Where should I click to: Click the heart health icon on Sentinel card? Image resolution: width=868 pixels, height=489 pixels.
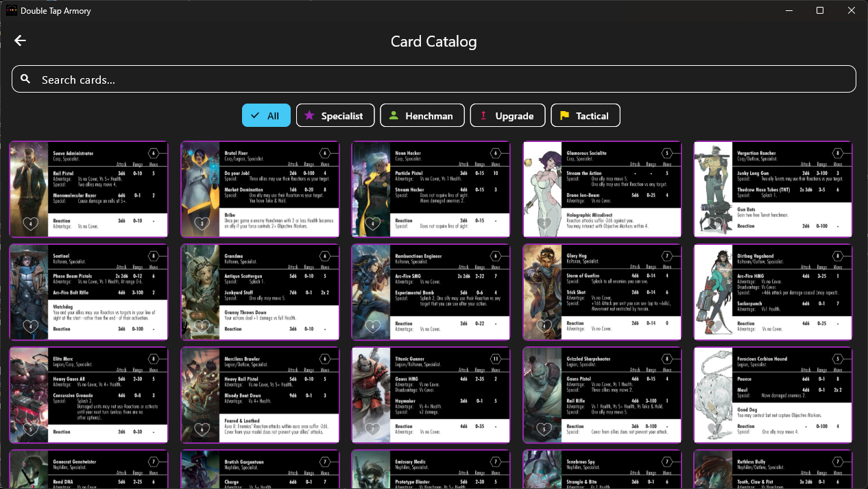coord(30,326)
